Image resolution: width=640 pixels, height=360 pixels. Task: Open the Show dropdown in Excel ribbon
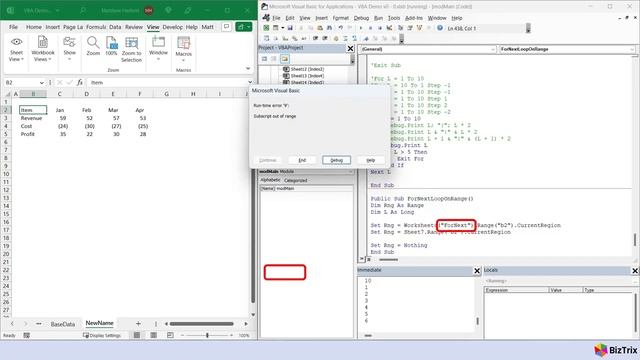click(69, 49)
